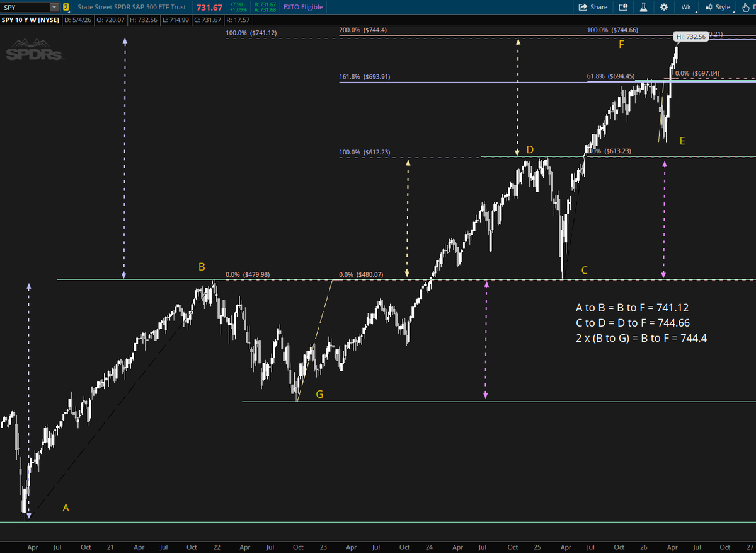The image size is (756, 553).
Task: Click the Share button
Action: pos(593,7)
